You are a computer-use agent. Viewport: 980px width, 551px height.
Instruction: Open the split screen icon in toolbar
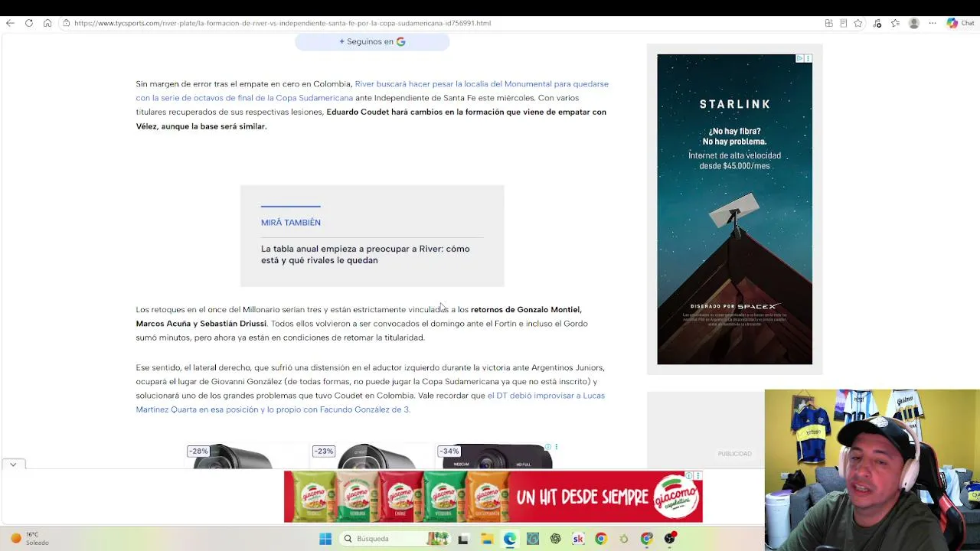click(x=828, y=23)
